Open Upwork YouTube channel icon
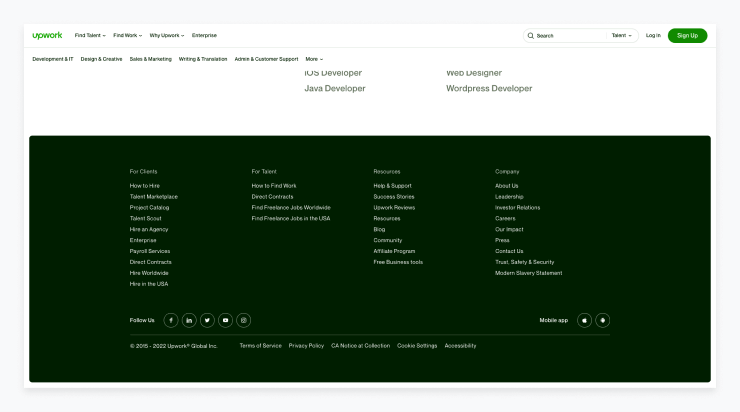Viewport: 740px width, 412px height. tap(225, 320)
